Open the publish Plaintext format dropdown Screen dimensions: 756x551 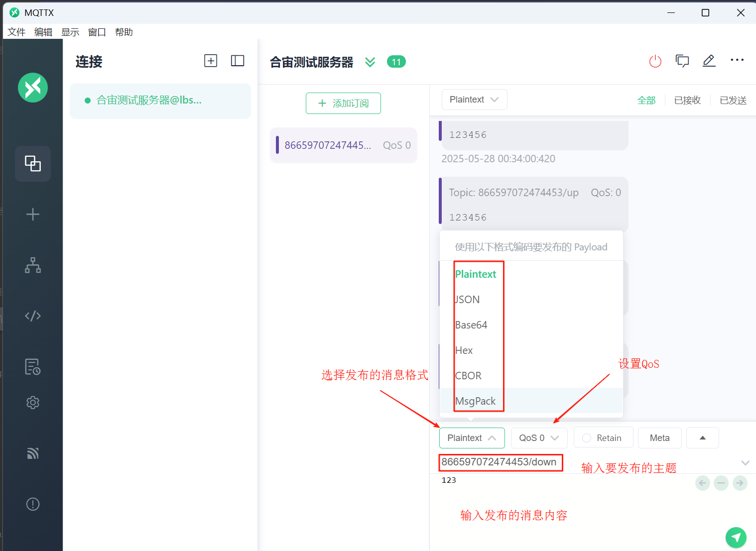(472, 438)
